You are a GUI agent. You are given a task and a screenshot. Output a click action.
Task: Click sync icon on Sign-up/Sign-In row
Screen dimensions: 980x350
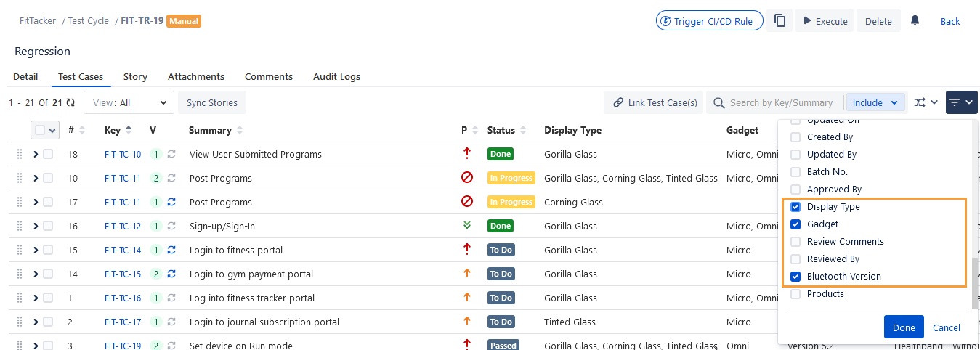(x=171, y=226)
